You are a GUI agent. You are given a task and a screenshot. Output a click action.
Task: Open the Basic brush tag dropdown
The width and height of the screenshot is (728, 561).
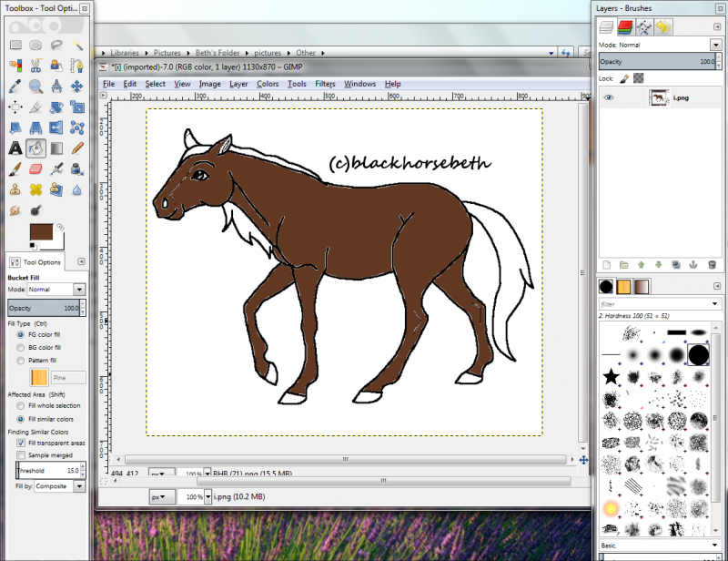click(715, 546)
